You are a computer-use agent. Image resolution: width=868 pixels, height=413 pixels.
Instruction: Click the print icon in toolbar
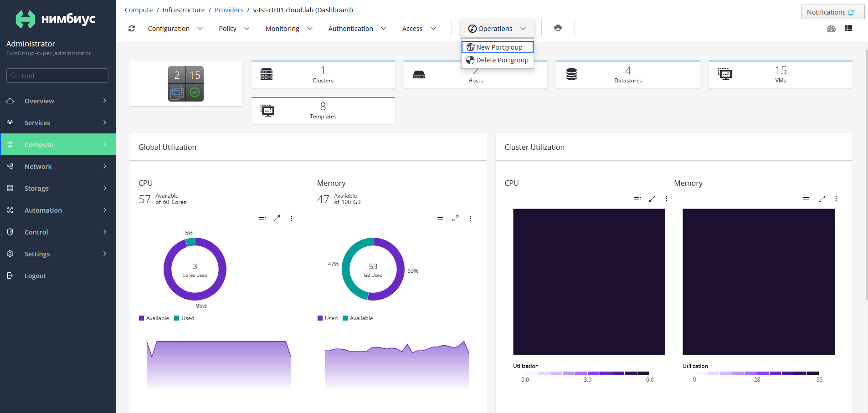pos(558,28)
